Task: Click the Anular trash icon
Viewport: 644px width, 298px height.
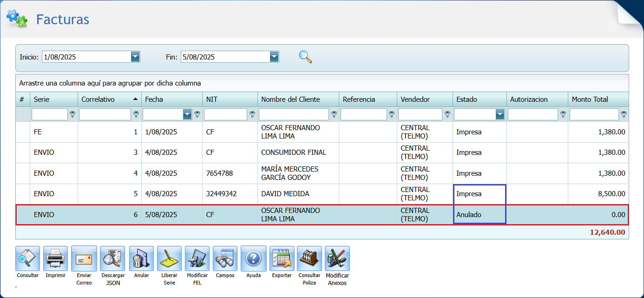Action: [141, 258]
